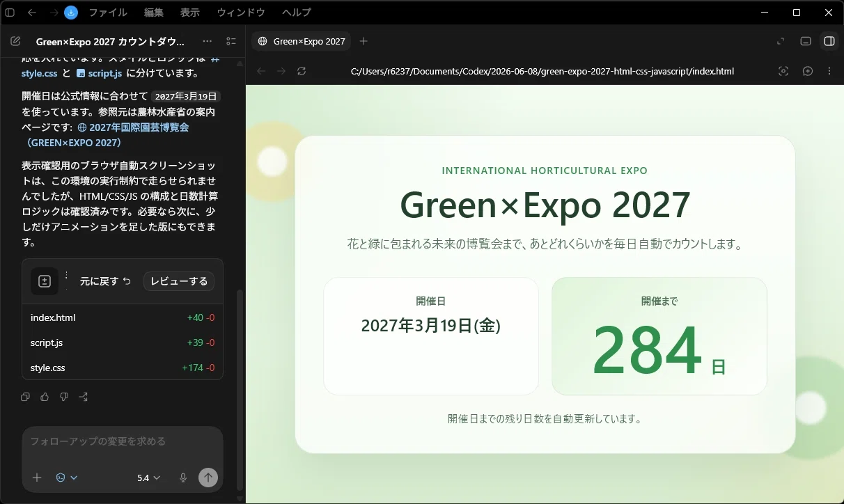Send the message with the up arrow button
This screenshot has height=504, width=844.
208,478
